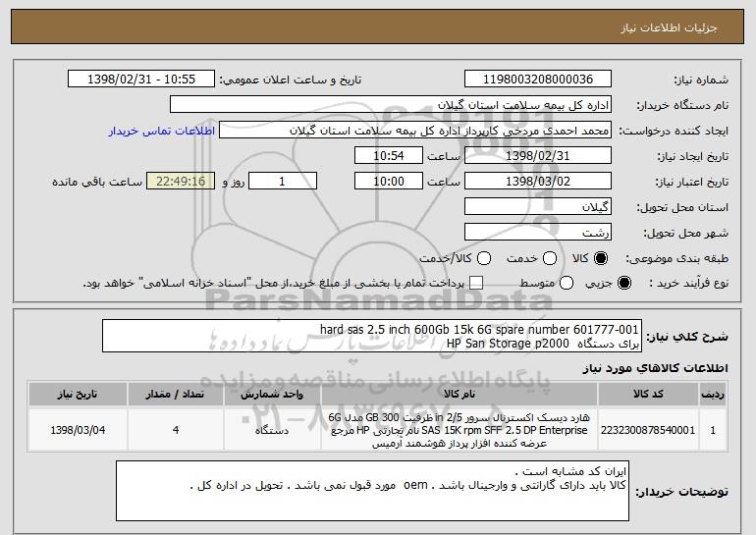756x535 pixels.
Task: Click the تعداد / مقدار column header
Action: click(176, 395)
